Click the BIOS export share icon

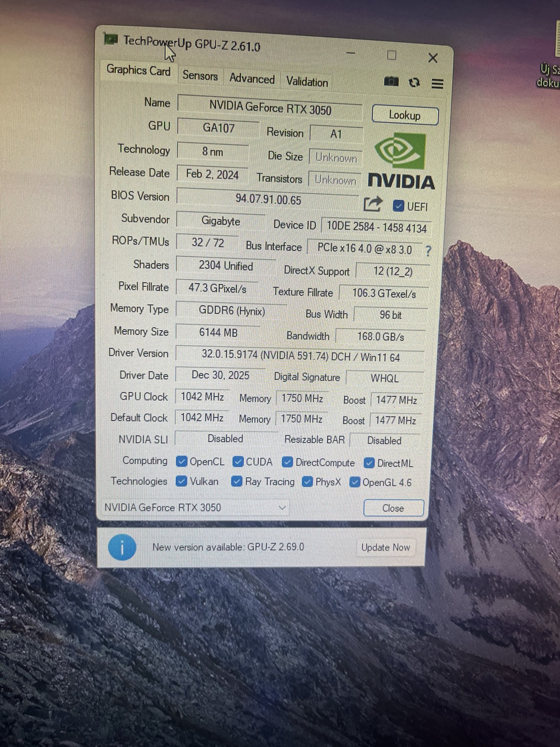click(373, 204)
